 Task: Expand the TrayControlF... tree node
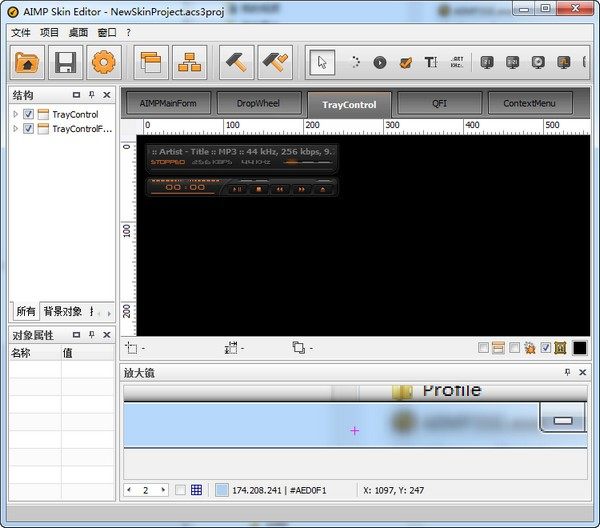[x=15, y=129]
